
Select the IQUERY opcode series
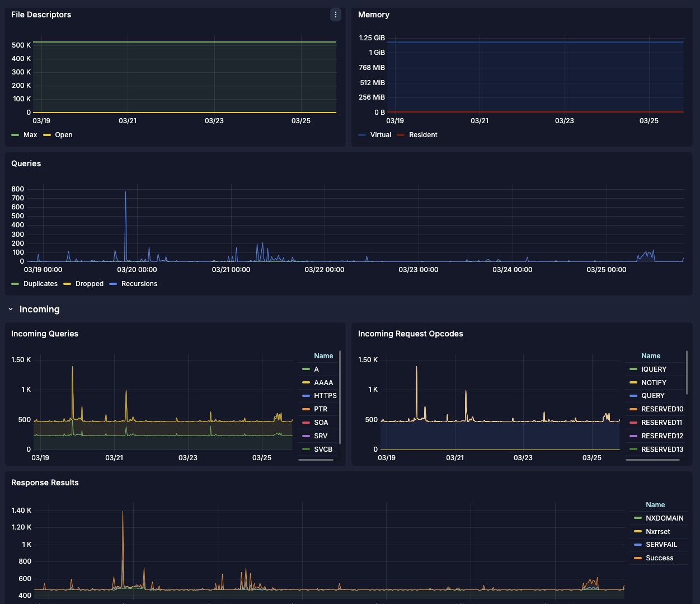[655, 369]
